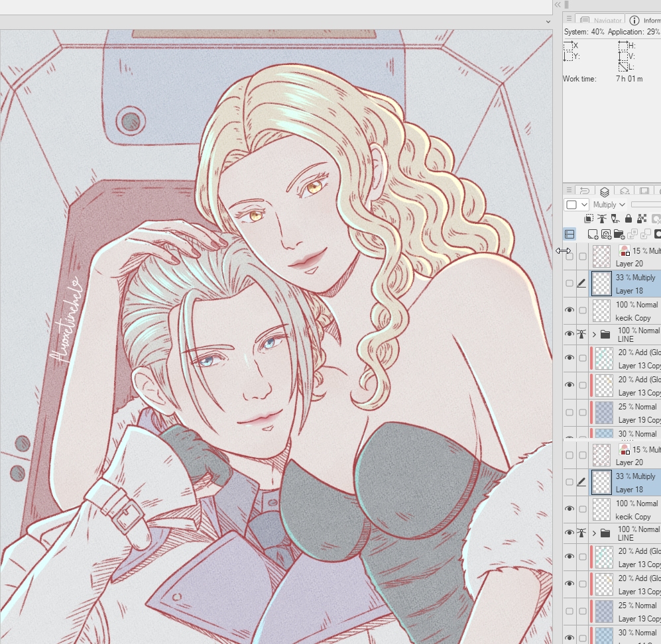Switch to the Information tab
Image resolution: width=661 pixels, height=644 pixels.
click(645, 21)
